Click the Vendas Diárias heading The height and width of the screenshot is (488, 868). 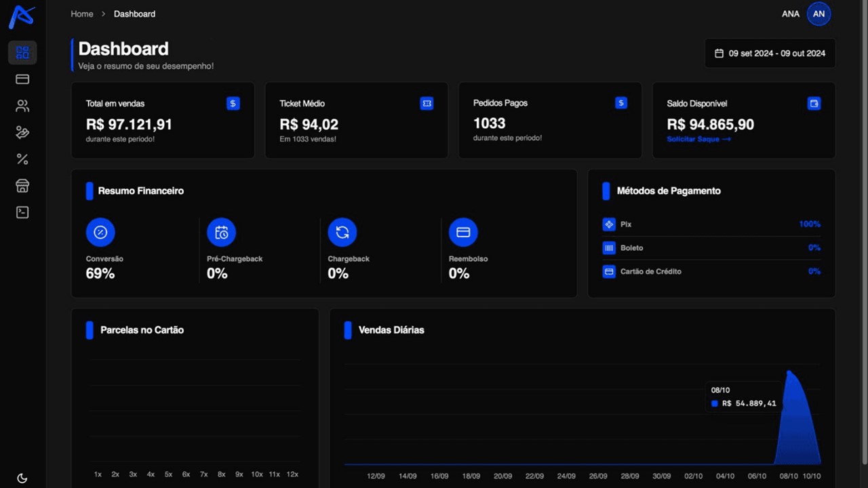tap(391, 330)
